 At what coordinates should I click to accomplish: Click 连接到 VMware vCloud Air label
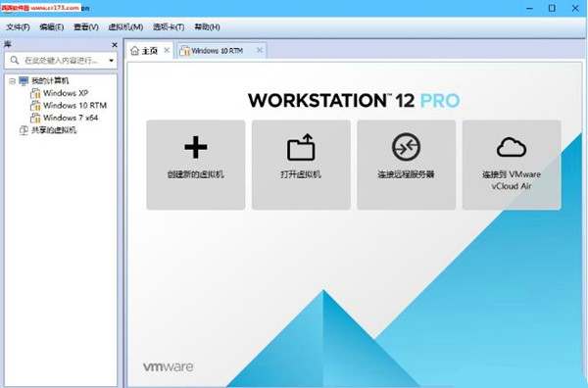pos(512,180)
